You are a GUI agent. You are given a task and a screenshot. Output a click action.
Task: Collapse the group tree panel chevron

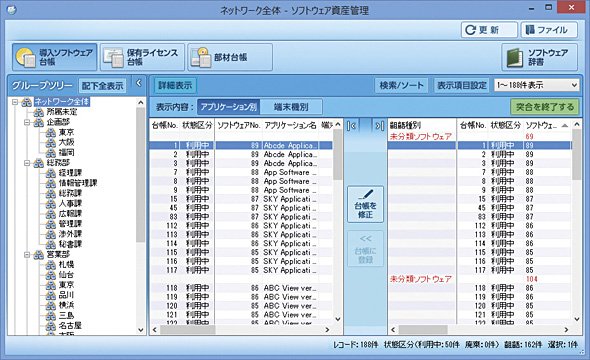point(138,83)
